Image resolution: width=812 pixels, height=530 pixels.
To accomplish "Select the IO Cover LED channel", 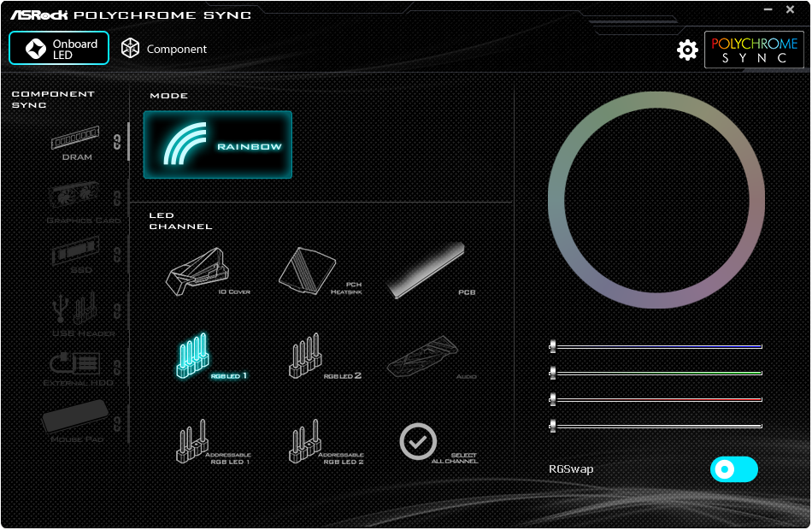I will (x=208, y=272).
